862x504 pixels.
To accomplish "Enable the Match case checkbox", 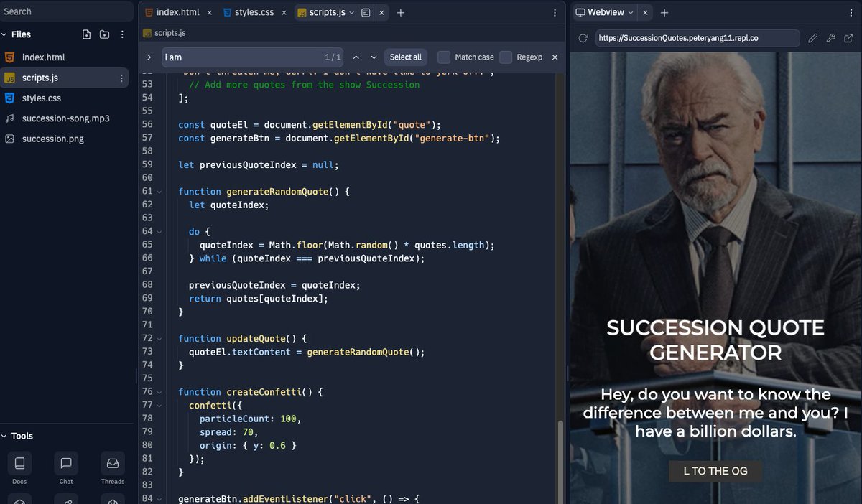I will click(x=444, y=57).
